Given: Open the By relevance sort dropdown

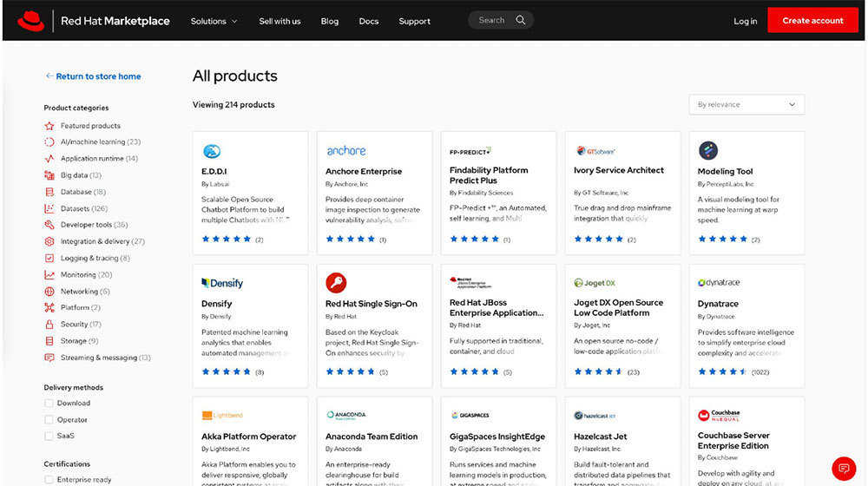Looking at the screenshot, I should pos(746,105).
